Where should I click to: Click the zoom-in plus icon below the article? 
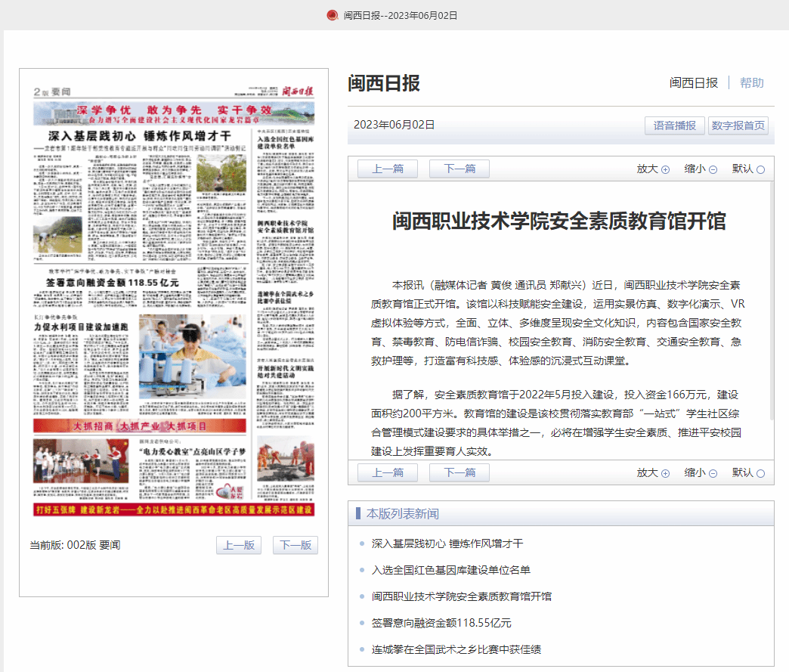coord(666,473)
